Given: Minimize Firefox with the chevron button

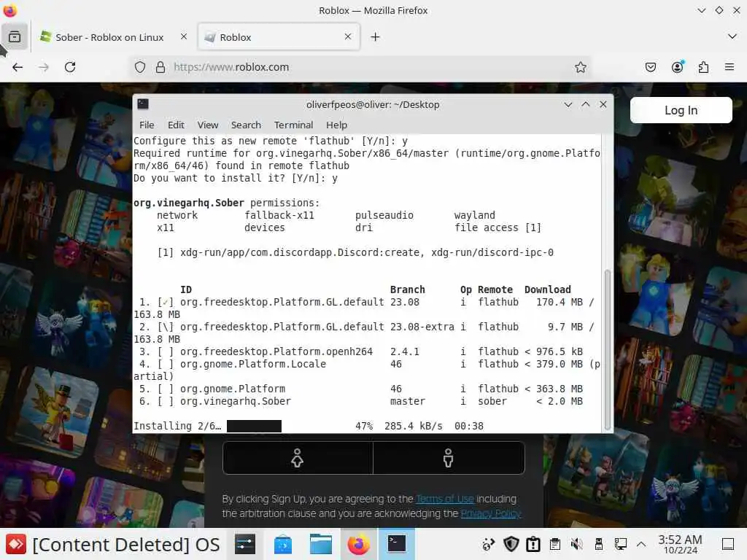Looking at the screenshot, I should 701,10.
